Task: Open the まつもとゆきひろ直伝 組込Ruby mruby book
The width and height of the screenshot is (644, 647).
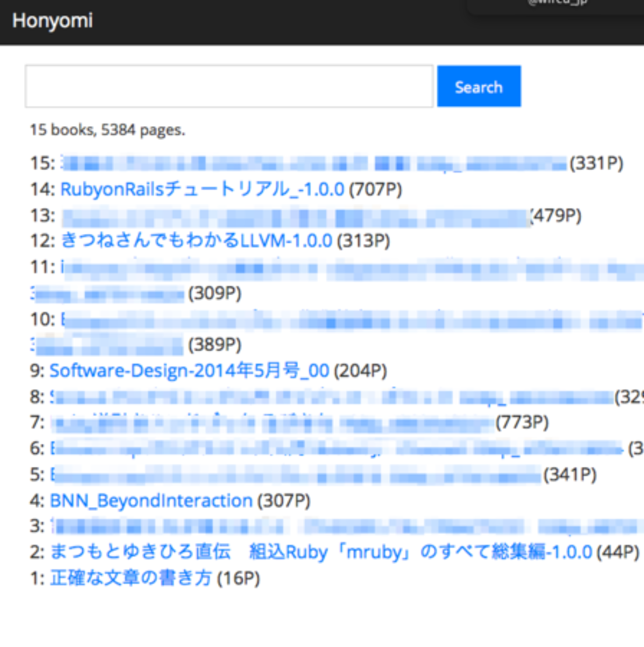Action: 321,552
